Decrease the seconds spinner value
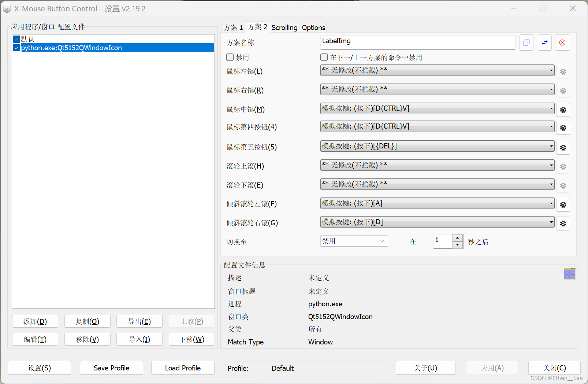 458,245
